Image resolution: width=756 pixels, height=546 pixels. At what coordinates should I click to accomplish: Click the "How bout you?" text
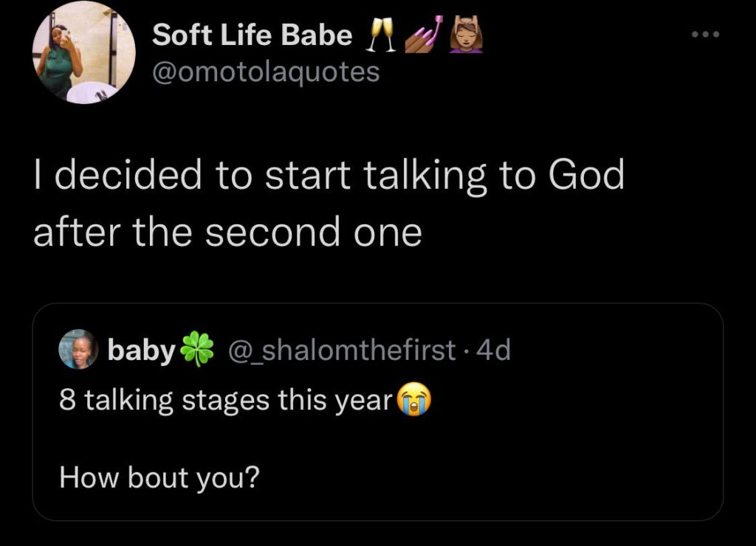point(159,478)
